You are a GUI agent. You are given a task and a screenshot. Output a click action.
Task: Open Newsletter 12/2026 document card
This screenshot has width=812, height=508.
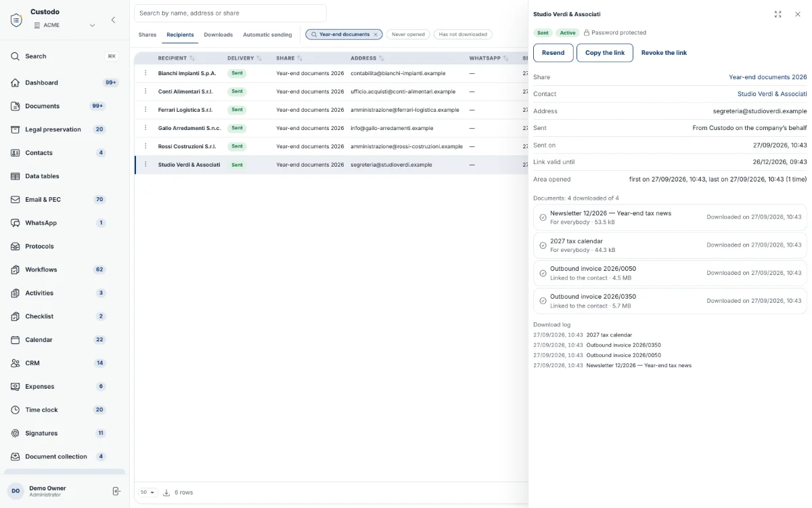tap(670, 217)
